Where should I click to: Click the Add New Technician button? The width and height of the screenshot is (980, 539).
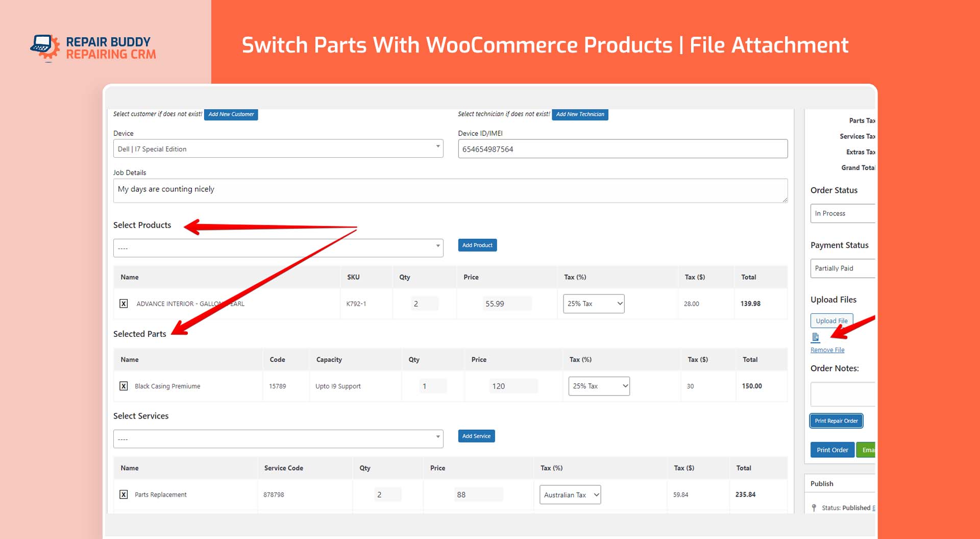pyautogui.click(x=580, y=114)
